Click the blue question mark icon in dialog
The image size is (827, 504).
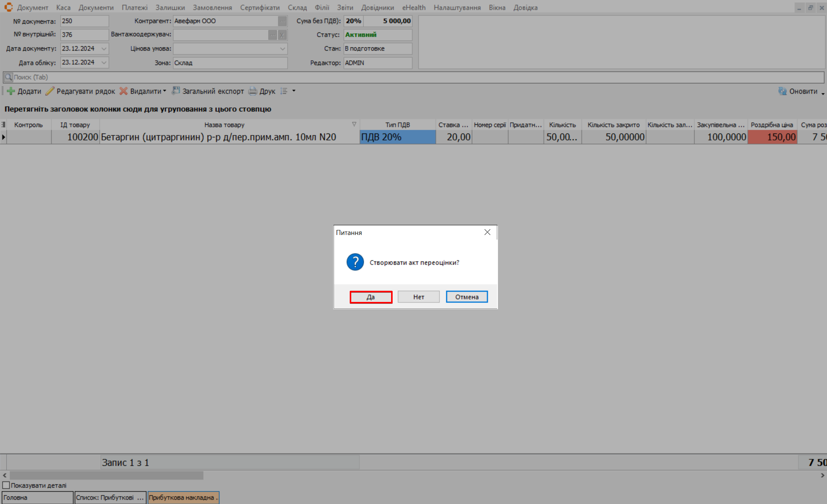[355, 262]
